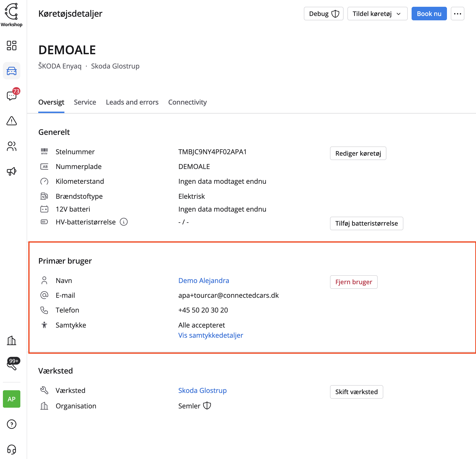Open the Skoda Glostrup workshop link
Viewport: 476px width, 459px height.
[202, 390]
